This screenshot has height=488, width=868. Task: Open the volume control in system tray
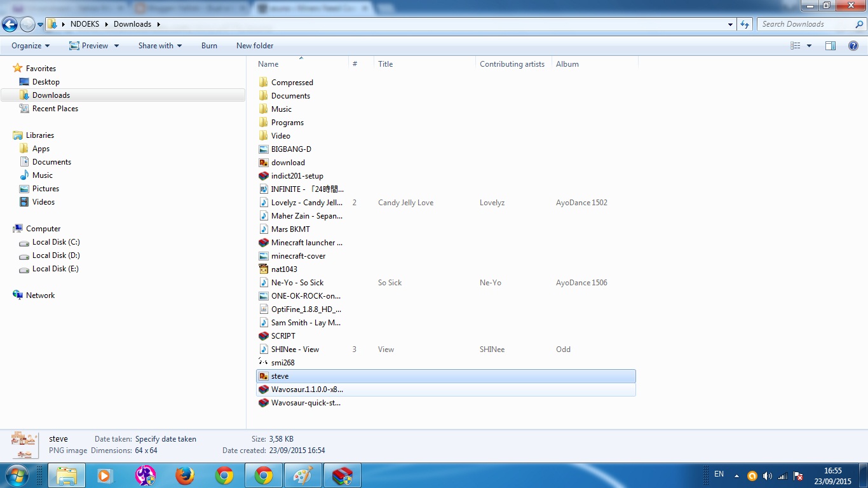pyautogui.click(x=767, y=475)
